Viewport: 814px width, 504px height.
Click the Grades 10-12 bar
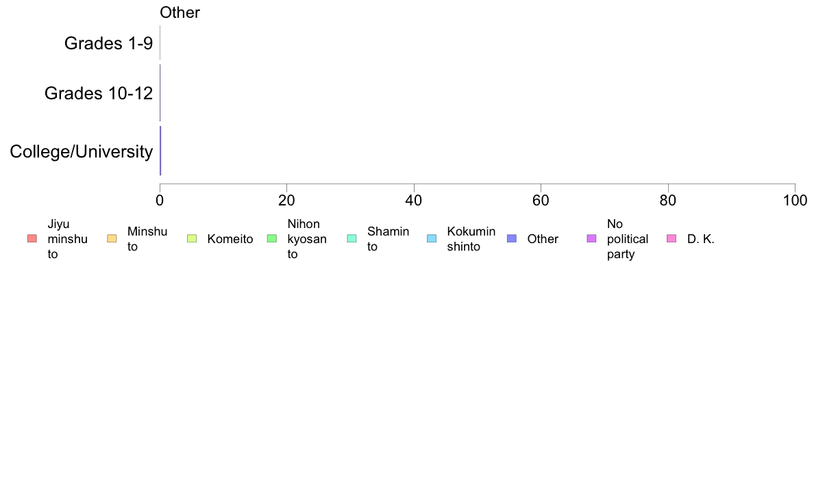160,93
